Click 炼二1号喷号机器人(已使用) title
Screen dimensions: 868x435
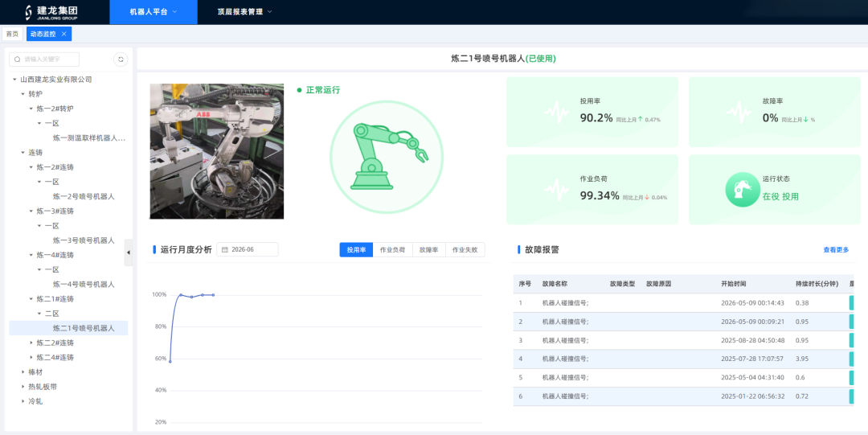[503, 58]
